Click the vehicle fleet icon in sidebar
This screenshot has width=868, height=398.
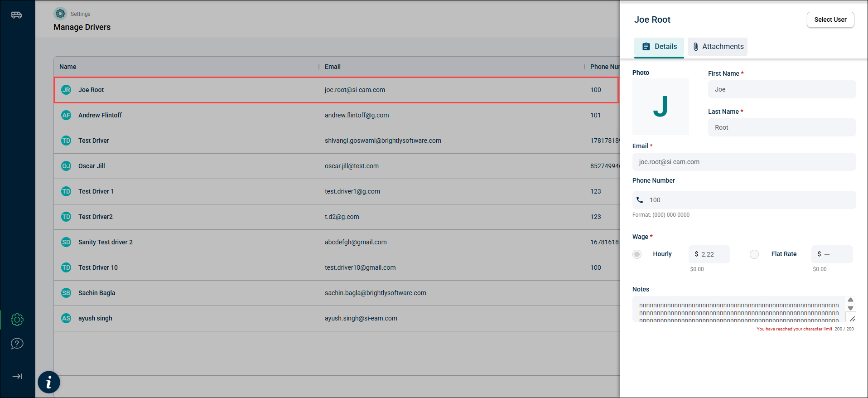[17, 15]
